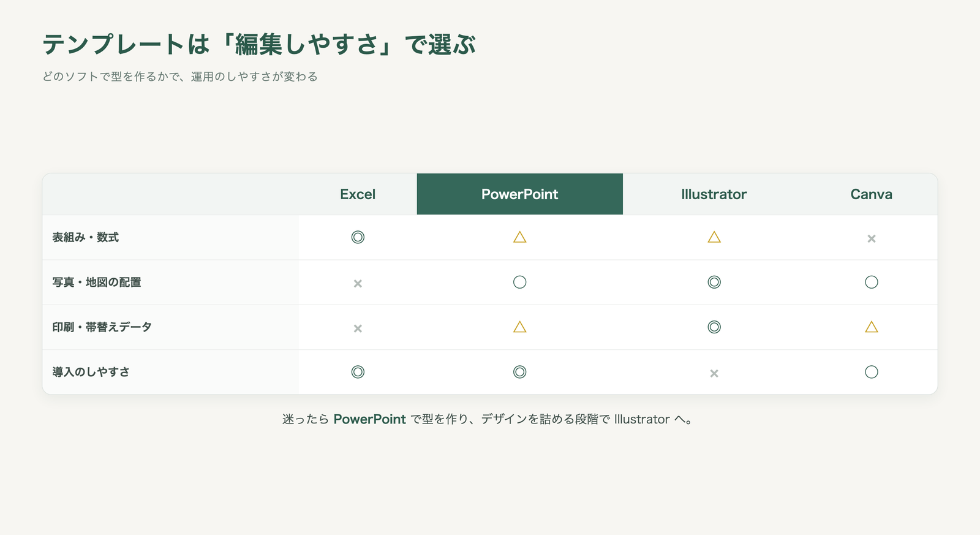Viewport: 980px width, 535px height.
Task: Click the heading テンプレートは「編集しやすさ」で選ぶ
Action: coord(259,45)
